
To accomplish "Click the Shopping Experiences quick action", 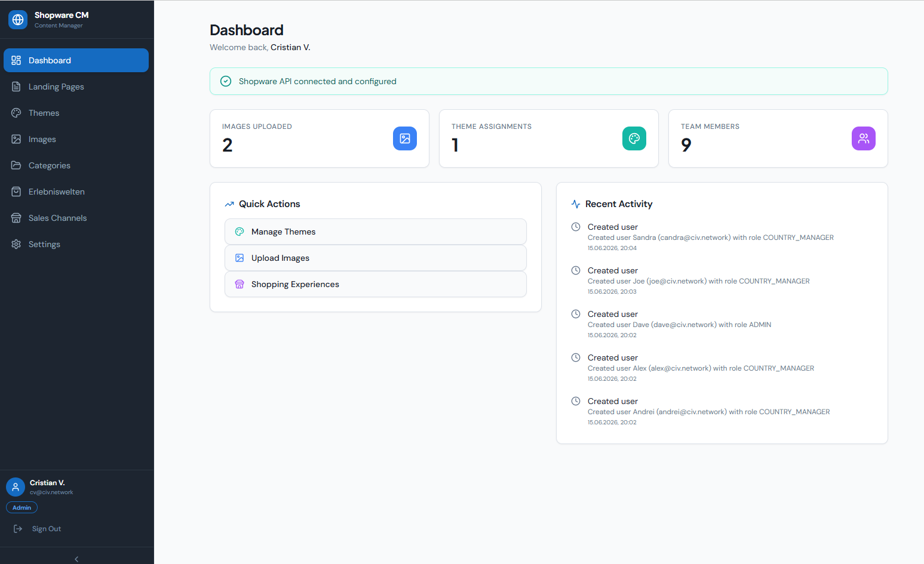I will point(376,284).
